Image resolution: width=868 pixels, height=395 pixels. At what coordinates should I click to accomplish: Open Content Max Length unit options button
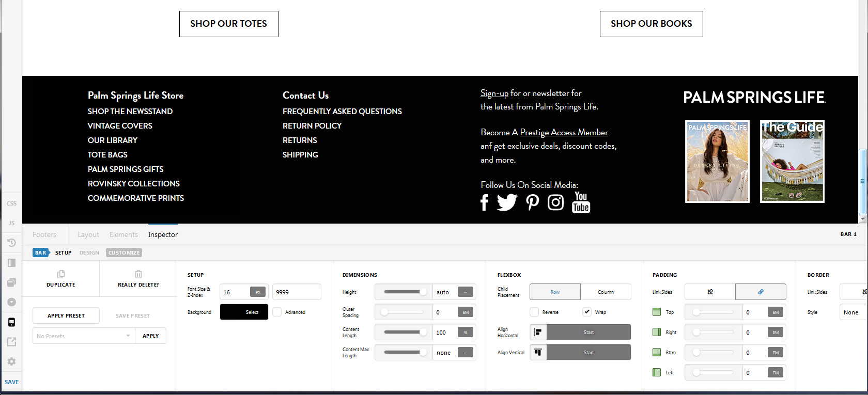click(x=466, y=353)
